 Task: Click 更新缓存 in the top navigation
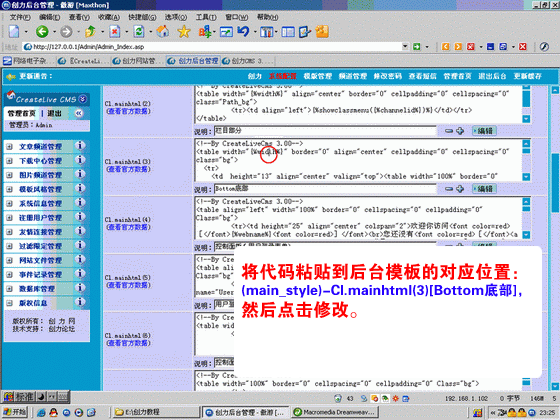[x=528, y=76]
